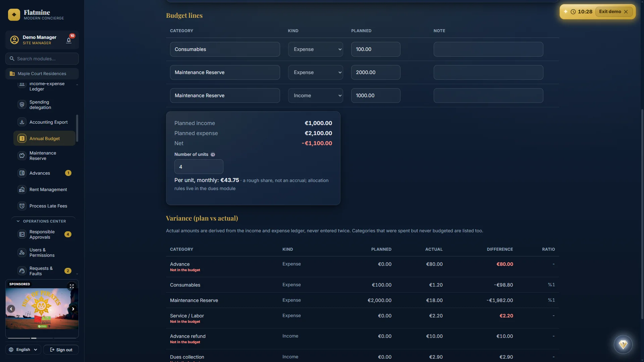This screenshot has height=362, width=644.
Task: Click the planned amount 2000.00 field
Action: [376, 72]
